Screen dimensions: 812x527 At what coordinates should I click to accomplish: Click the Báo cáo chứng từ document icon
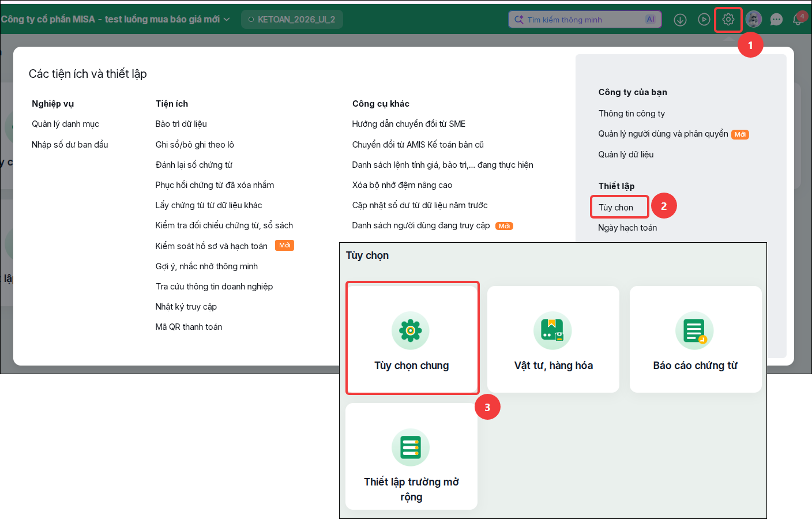[x=694, y=330]
